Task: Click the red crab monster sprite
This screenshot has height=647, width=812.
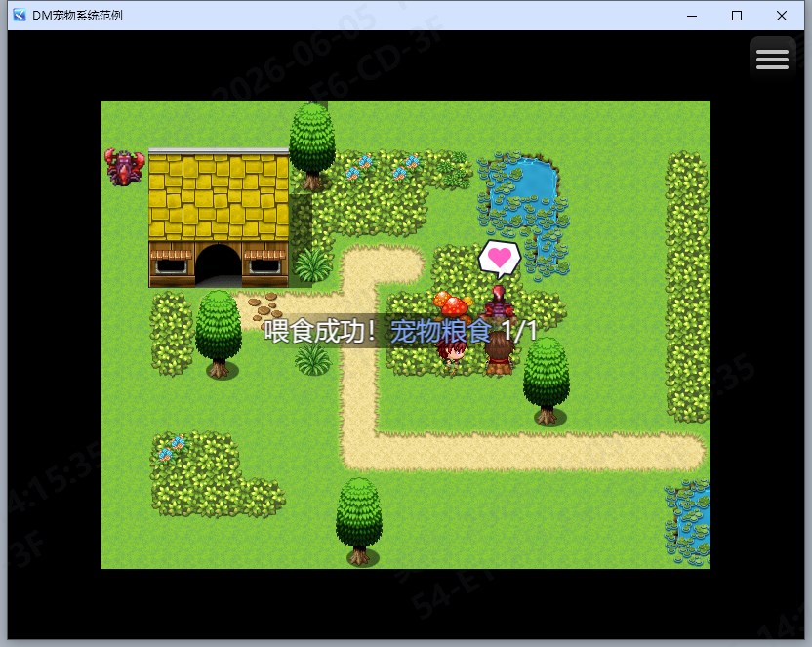Action: point(124,167)
